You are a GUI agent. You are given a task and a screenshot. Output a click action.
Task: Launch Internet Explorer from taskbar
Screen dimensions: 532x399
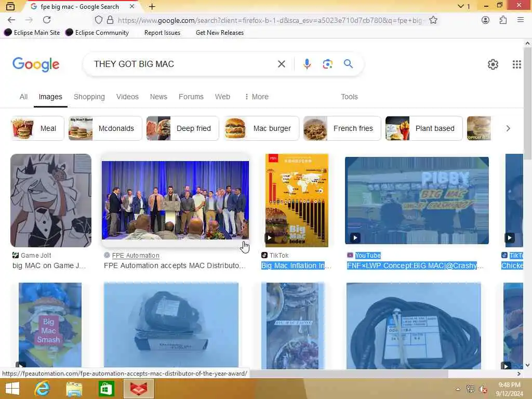point(42,389)
